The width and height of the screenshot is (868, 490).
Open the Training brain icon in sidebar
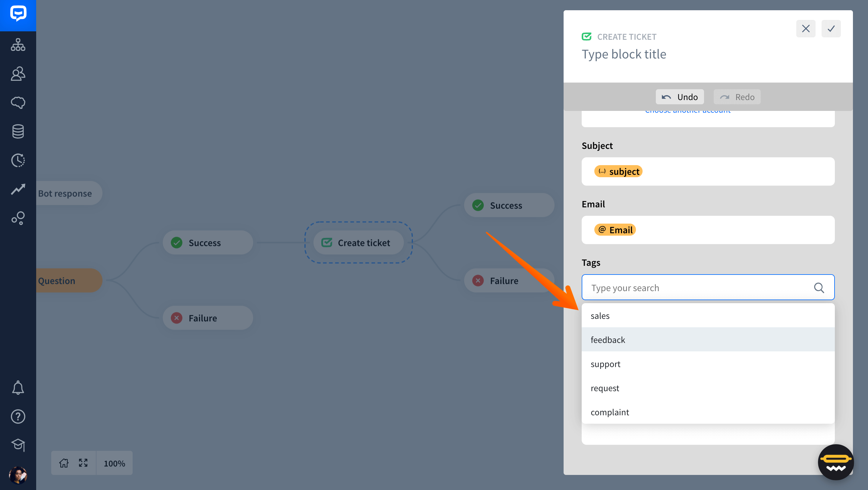click(x=18, y=102)
